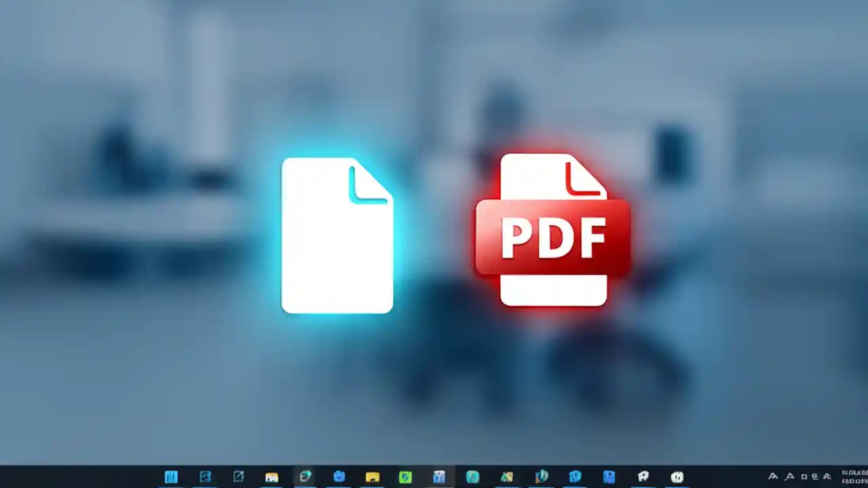The width and height of the screenshot is (868, 488).
Task: Open the colorful Office hub taskbar icon
Action: pyautogui.click(x=507, y=476)
